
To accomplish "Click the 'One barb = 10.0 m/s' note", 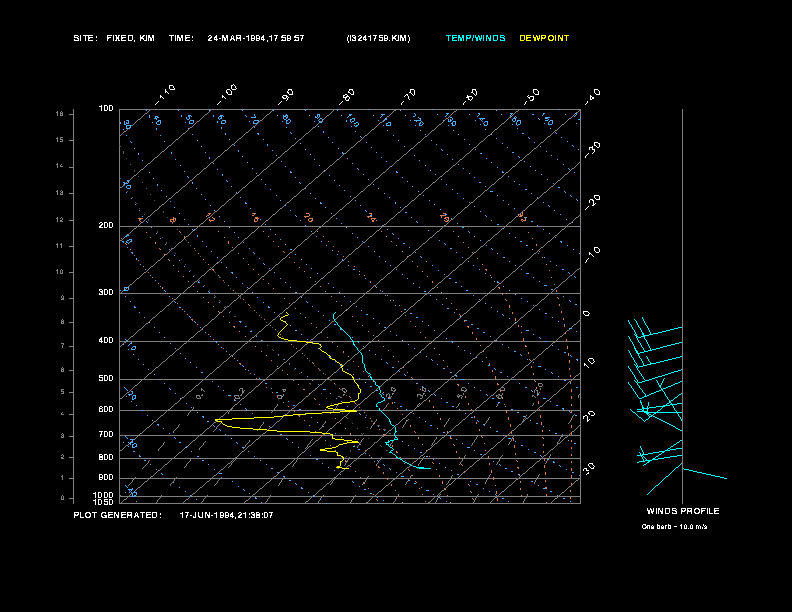I will point(674,527).
